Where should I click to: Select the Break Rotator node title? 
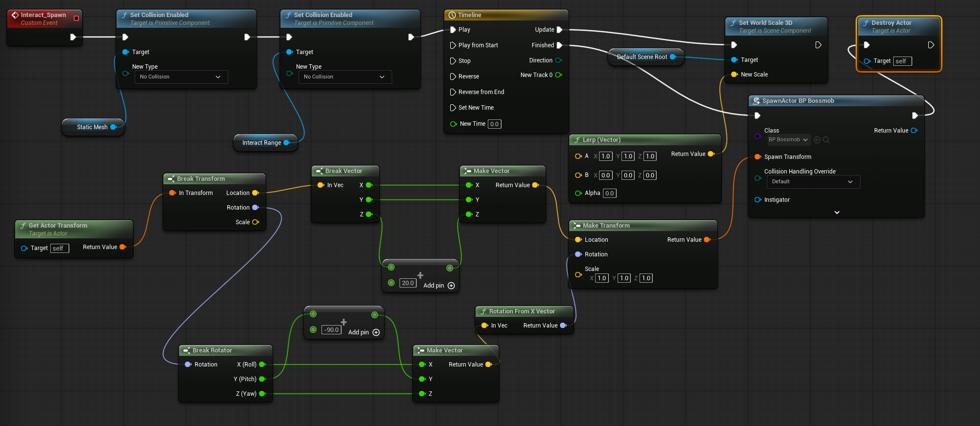pyautogui.click(x=212, y=350)
